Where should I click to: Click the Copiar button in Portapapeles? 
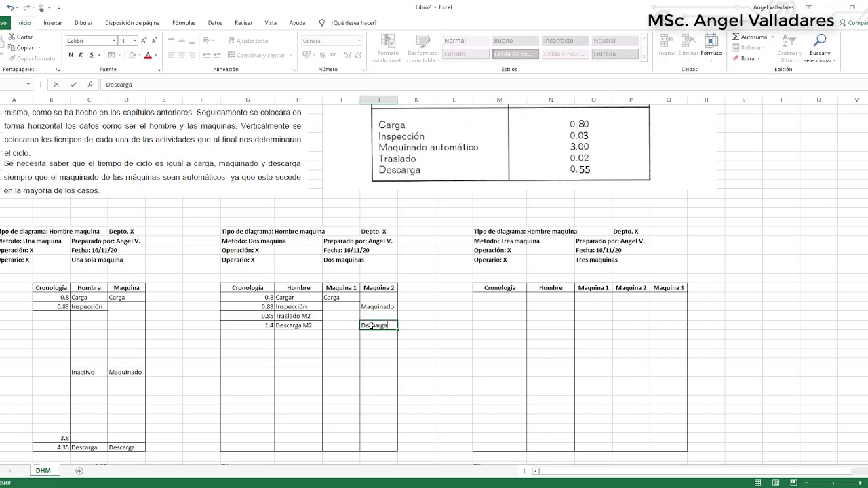pos(20,48)
